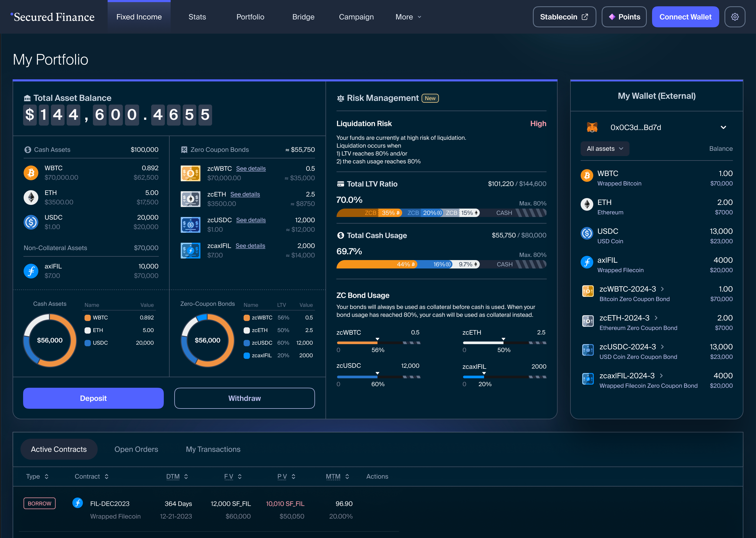
Task: Navigate to Bridge
Action: pos(303,17)
